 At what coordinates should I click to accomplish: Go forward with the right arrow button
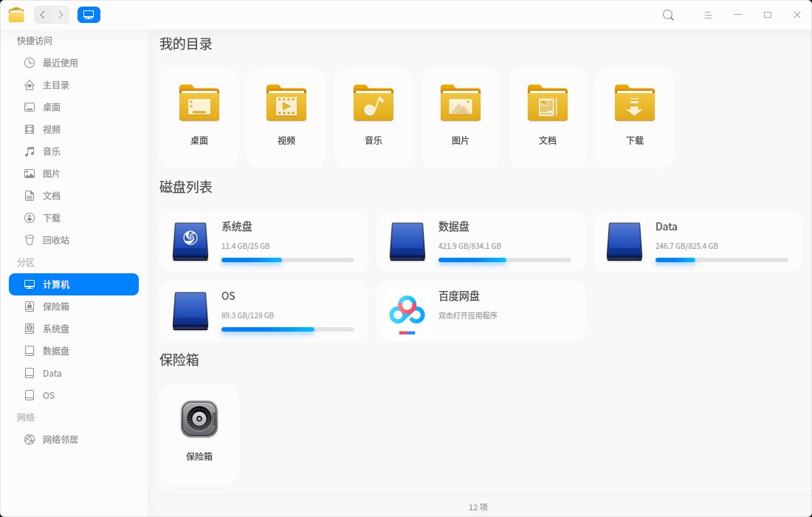pos(61,15)
